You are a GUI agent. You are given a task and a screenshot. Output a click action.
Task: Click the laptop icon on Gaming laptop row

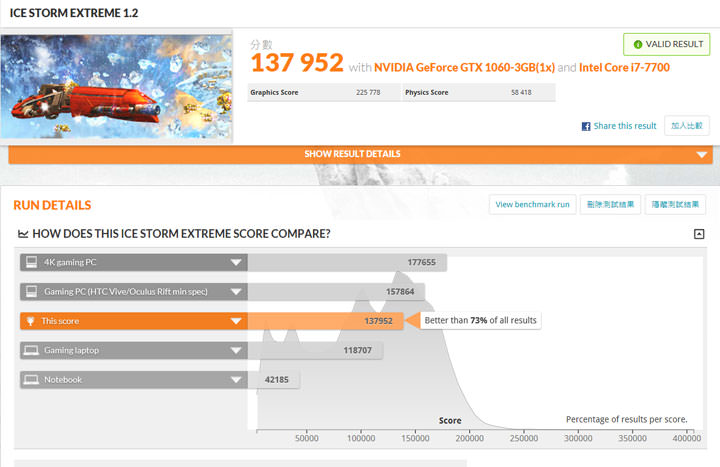(x=31, y=350)
